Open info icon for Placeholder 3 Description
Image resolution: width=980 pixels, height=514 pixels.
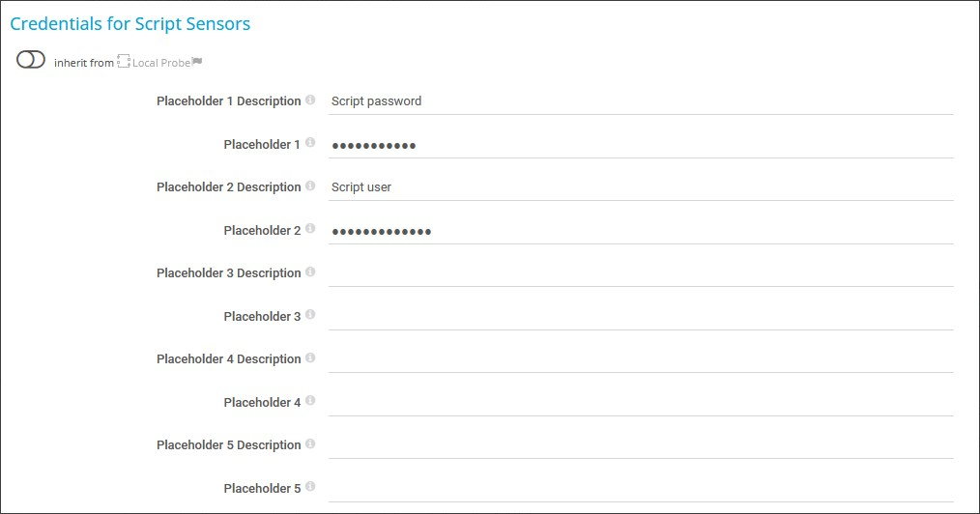[310, 271]
